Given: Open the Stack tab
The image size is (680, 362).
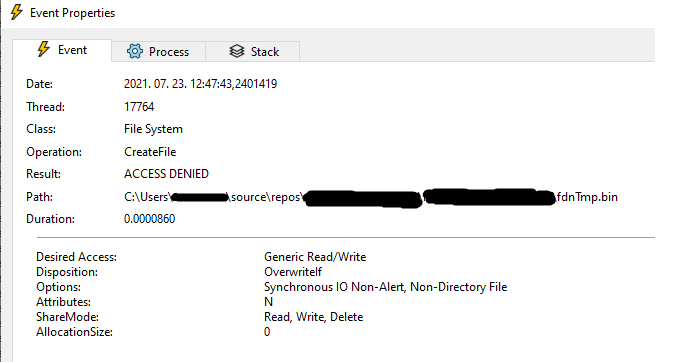Looking at the screenshot, I should 252,52.
